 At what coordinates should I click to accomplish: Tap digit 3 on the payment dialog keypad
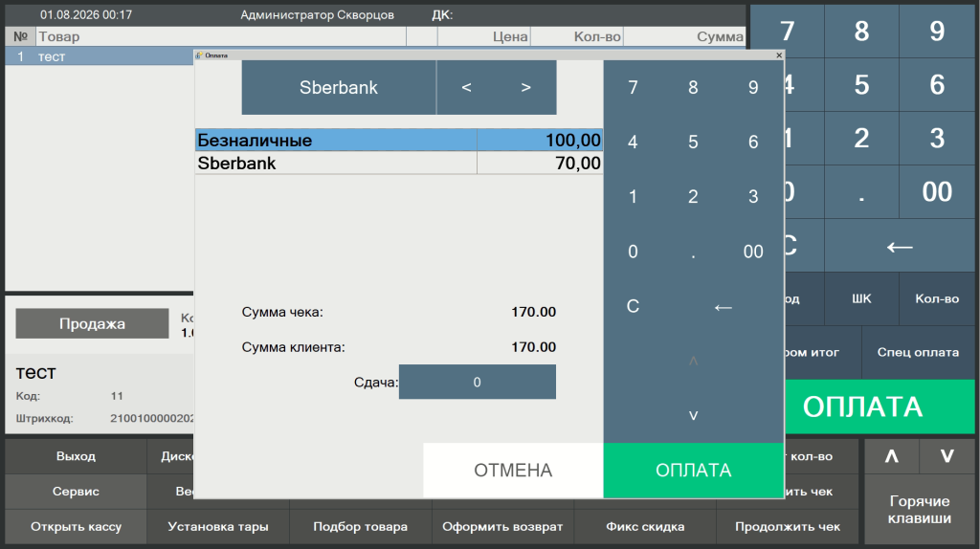coord(753,197)
